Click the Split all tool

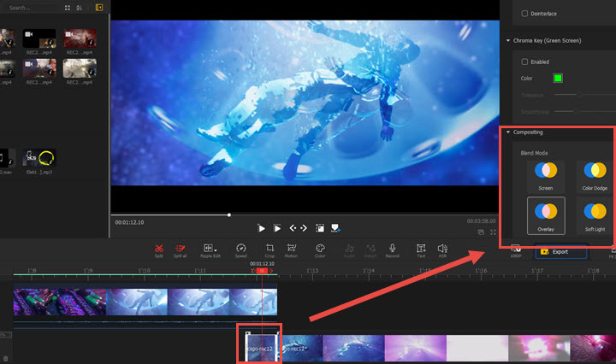click(x=180, y=249)
